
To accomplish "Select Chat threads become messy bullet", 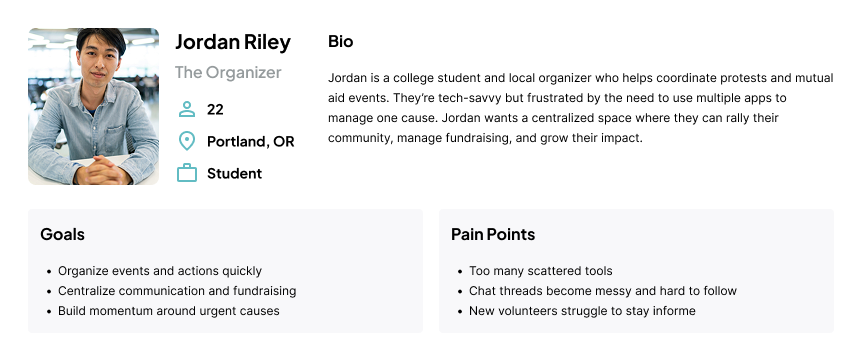I will pyautogui.click(x=603, y=291).
